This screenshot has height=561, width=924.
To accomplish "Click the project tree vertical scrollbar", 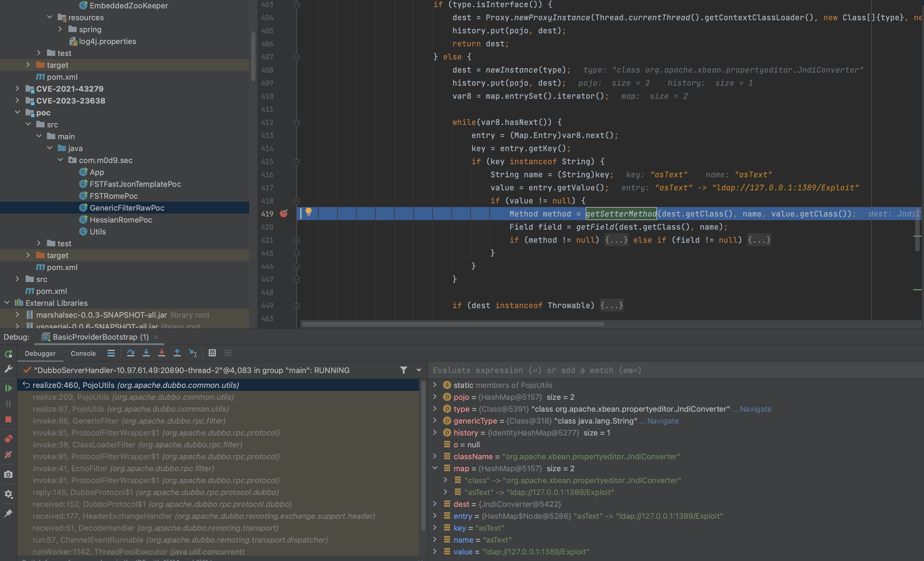I will pos(253,56).
